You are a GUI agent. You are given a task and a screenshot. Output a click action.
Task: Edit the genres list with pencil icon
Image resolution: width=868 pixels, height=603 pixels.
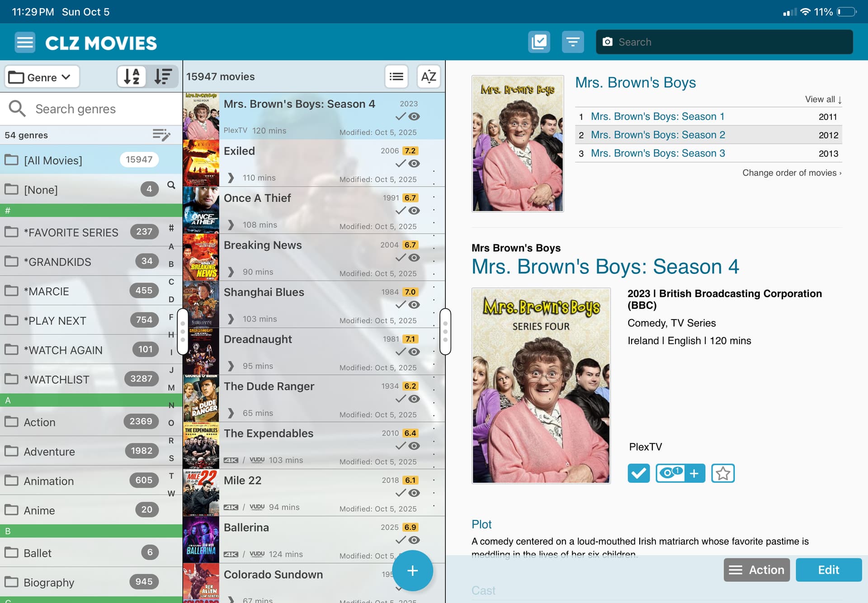161,135
